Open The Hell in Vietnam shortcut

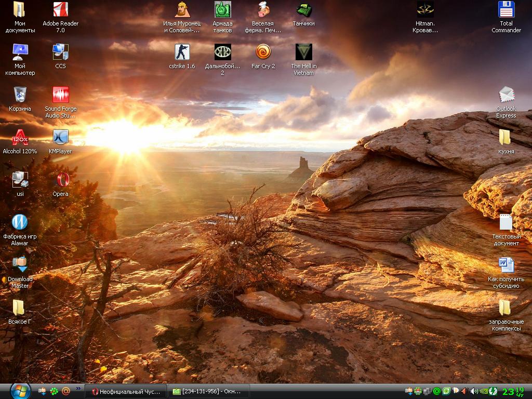pyautogui.click(x=303, y=52)
